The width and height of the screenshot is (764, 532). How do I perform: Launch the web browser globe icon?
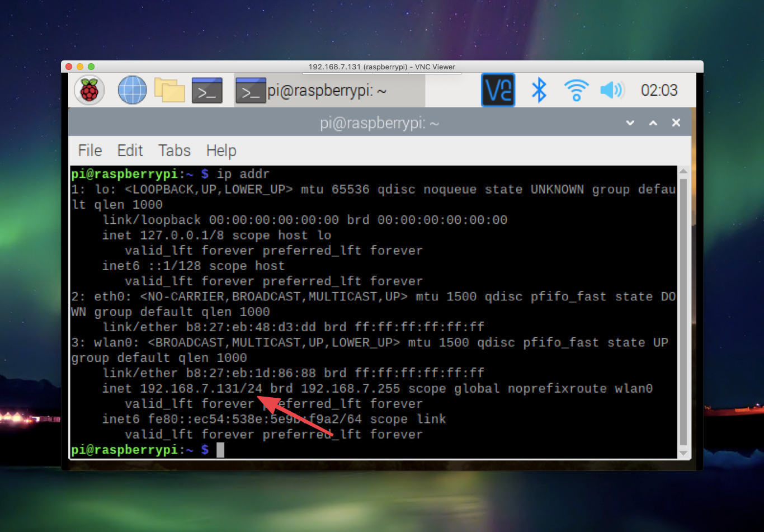(132, 90)
